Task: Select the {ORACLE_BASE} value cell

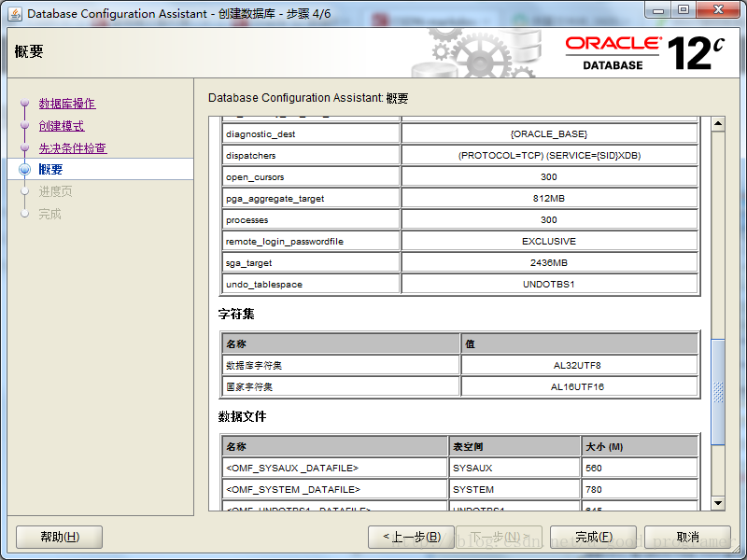Action: [x=549, y=133]
